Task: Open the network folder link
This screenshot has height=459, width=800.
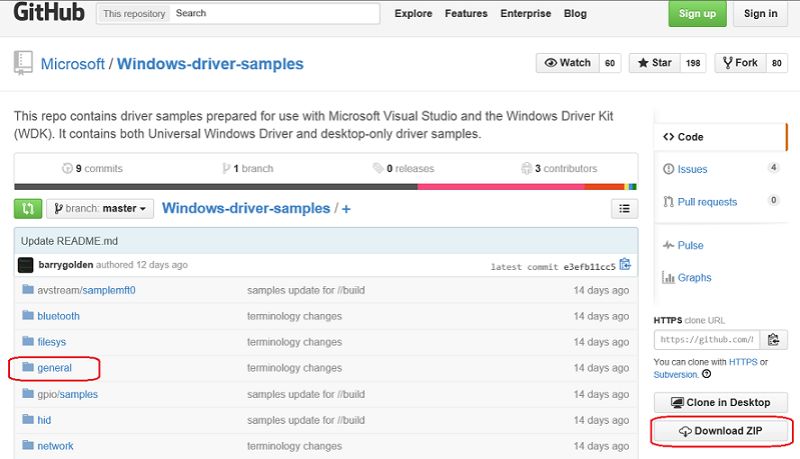Action: (x=55, y=446)
